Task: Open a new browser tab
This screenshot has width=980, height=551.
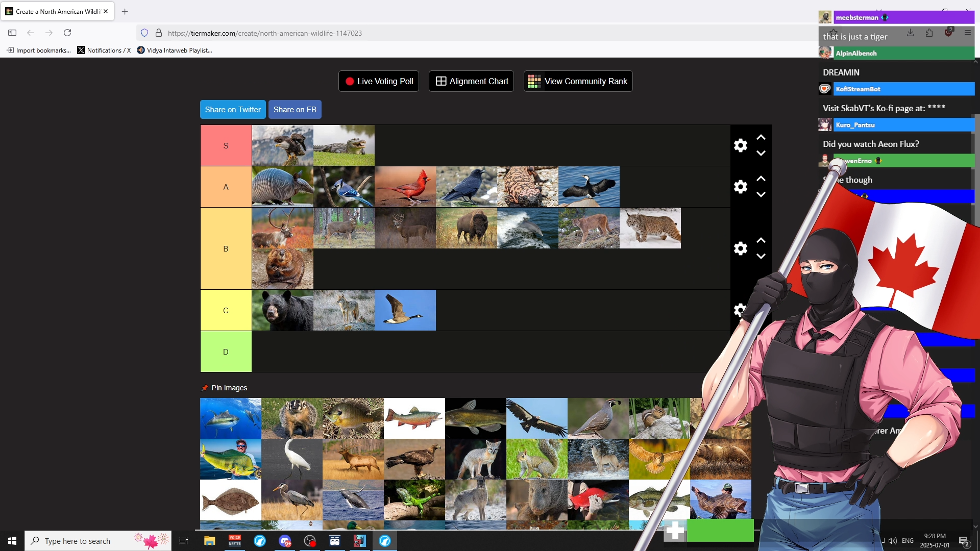Action: pos(125,11)
